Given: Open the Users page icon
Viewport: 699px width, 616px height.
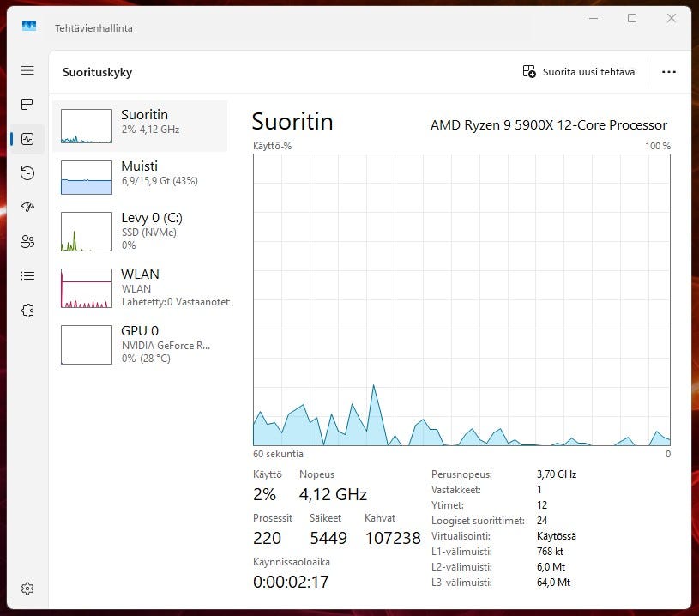Looking at the screenshot, I should click(27, 241).
